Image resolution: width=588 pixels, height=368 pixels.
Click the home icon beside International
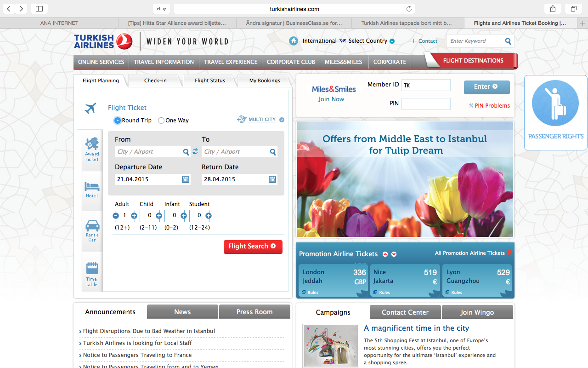(x=294, y=41)
